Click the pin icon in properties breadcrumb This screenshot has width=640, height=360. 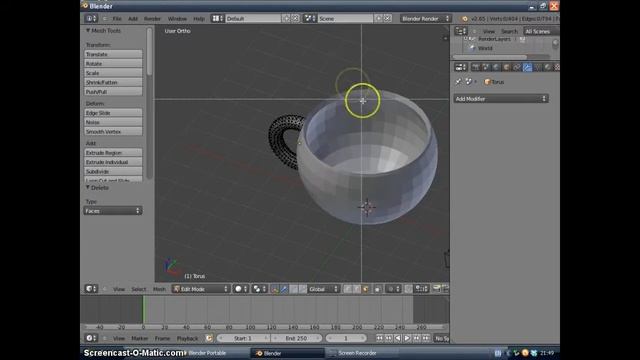tap(458, 82)
